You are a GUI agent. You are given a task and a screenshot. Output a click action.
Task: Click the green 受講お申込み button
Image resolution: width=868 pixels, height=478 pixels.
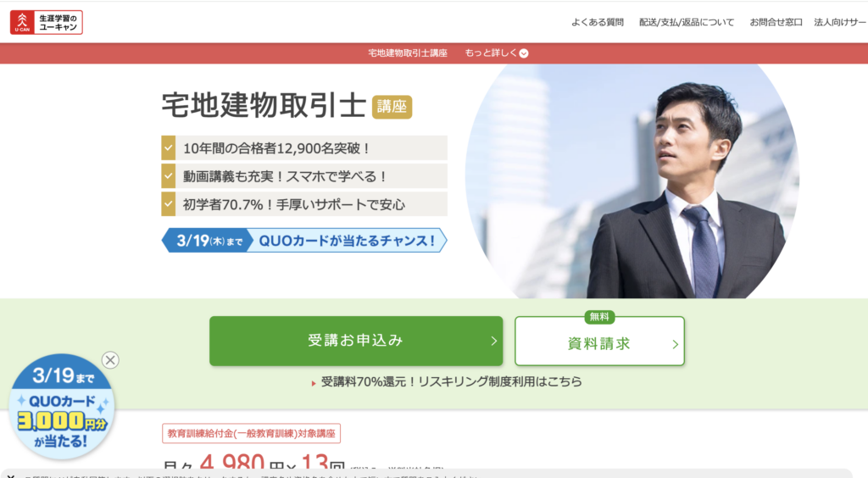(356, 341)
